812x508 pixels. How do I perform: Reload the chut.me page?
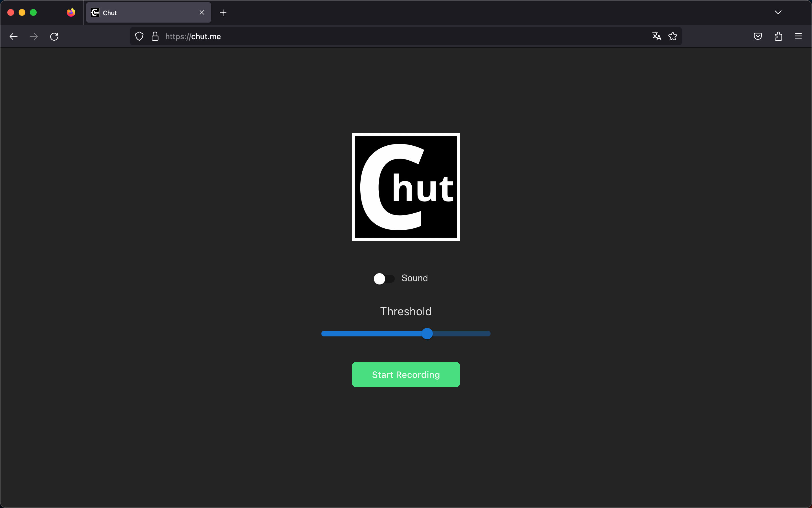coord(54,36)
